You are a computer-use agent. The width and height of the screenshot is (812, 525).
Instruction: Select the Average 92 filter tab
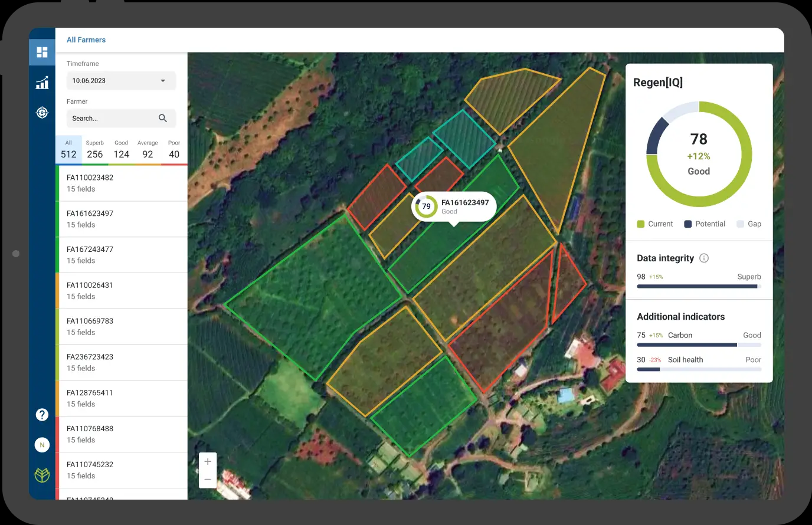148,150
